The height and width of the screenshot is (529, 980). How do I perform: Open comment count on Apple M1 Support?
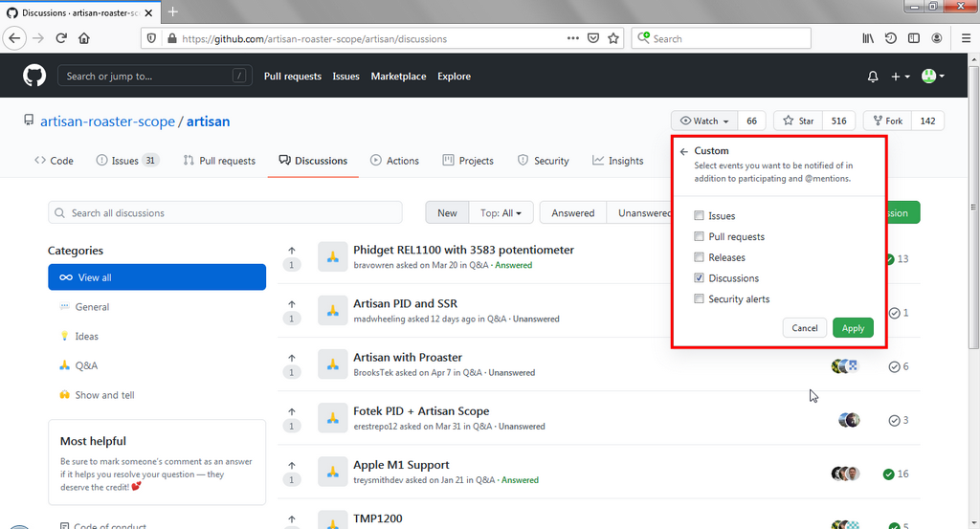coord(896,474)
